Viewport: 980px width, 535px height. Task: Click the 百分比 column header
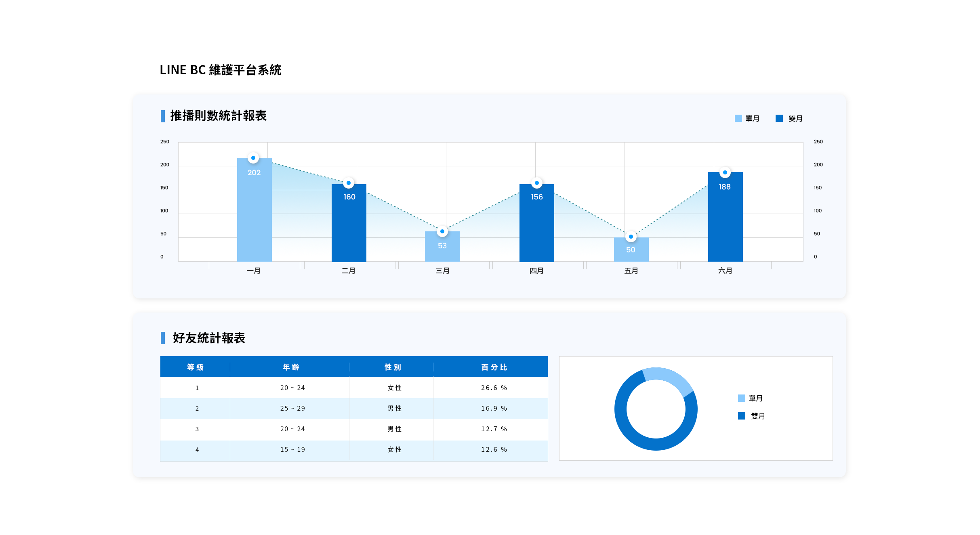(494, 367)
